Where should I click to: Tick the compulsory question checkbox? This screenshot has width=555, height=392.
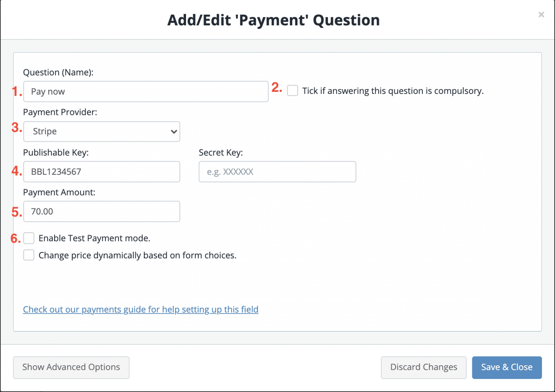292,90
